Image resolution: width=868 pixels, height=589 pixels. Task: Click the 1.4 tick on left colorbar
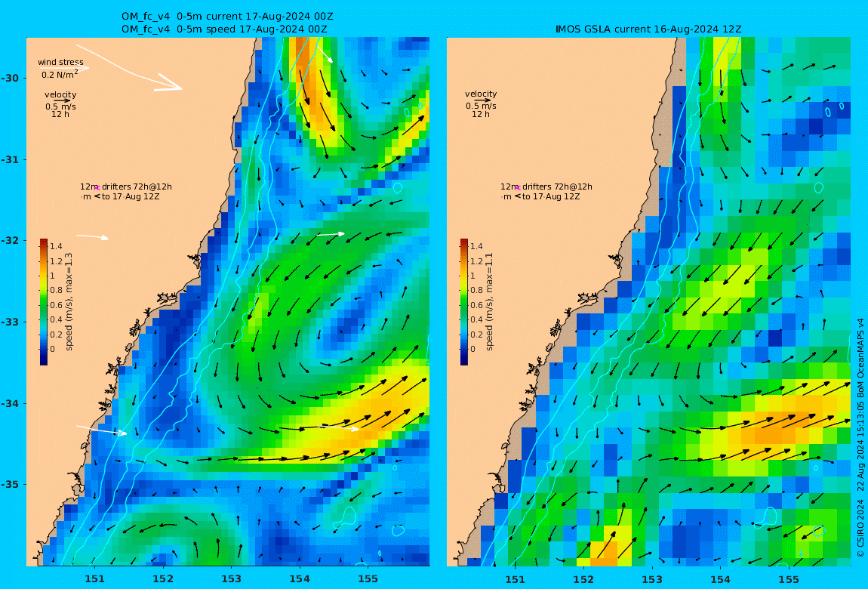pos(56,246)
